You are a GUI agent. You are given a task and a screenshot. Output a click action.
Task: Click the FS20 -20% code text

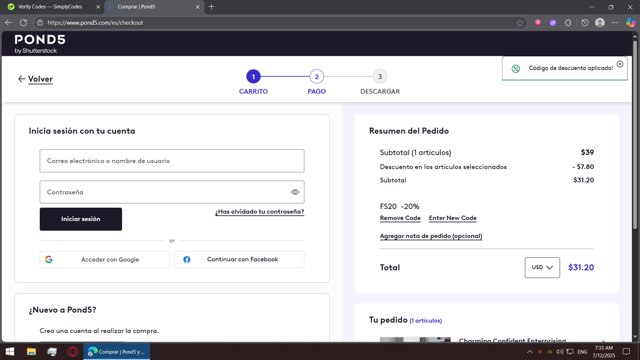coord(399,206)
